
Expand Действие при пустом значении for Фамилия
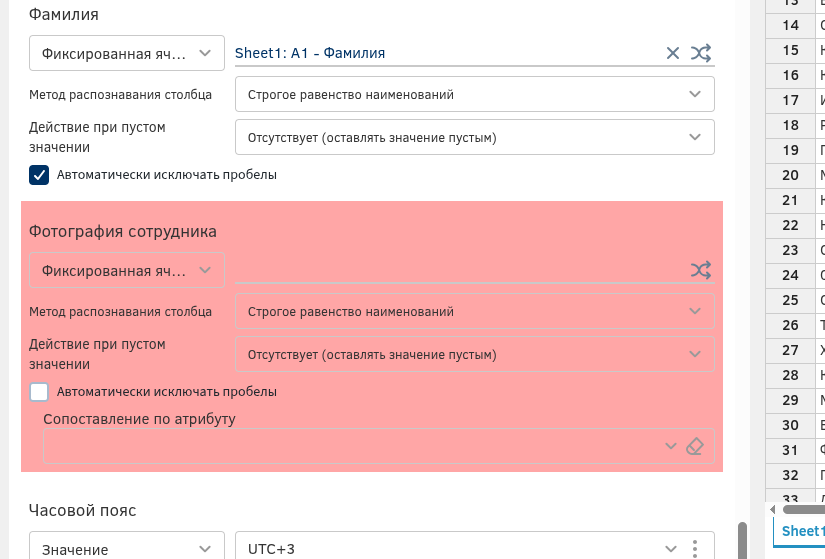pyautogui.click(x=474, y=138)
